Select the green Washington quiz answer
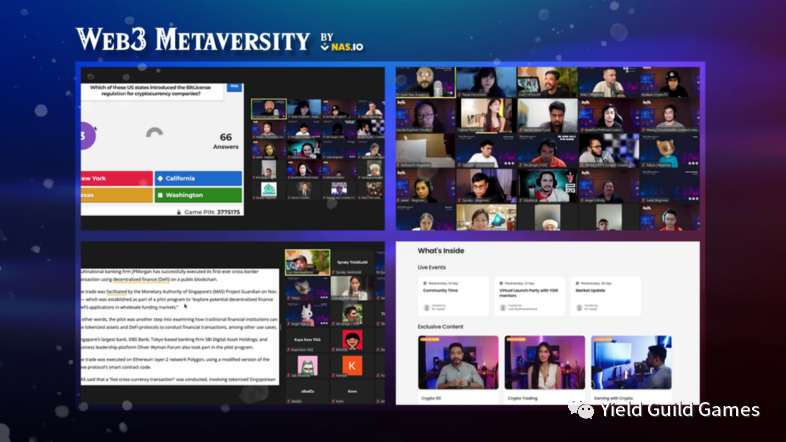Image resolution: width=786 pixels, height=442 pixels. click(198, 195)
